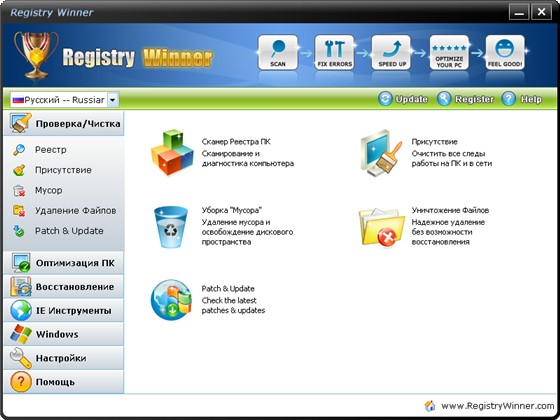Click "Сканирование и диагностика компьютера" description
The image size is (560, 420).
pyautogui.click(x=248, y=159)
